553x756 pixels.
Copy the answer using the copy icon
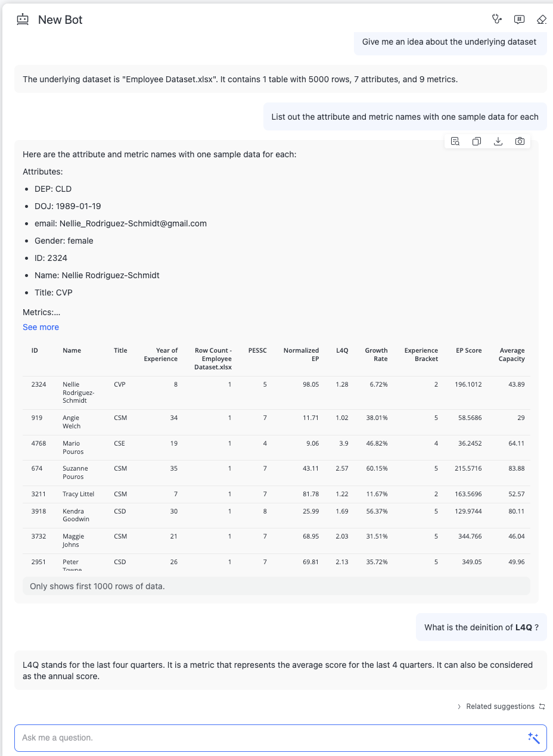[x=477, y=141]
